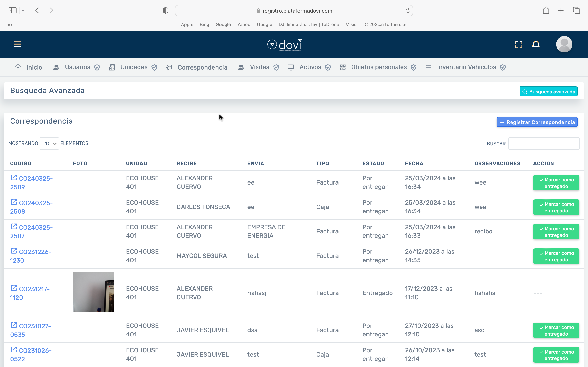Toggle the Safari sidebar icon
Screen dimensions: 588x367
click(x=12, y=10)
